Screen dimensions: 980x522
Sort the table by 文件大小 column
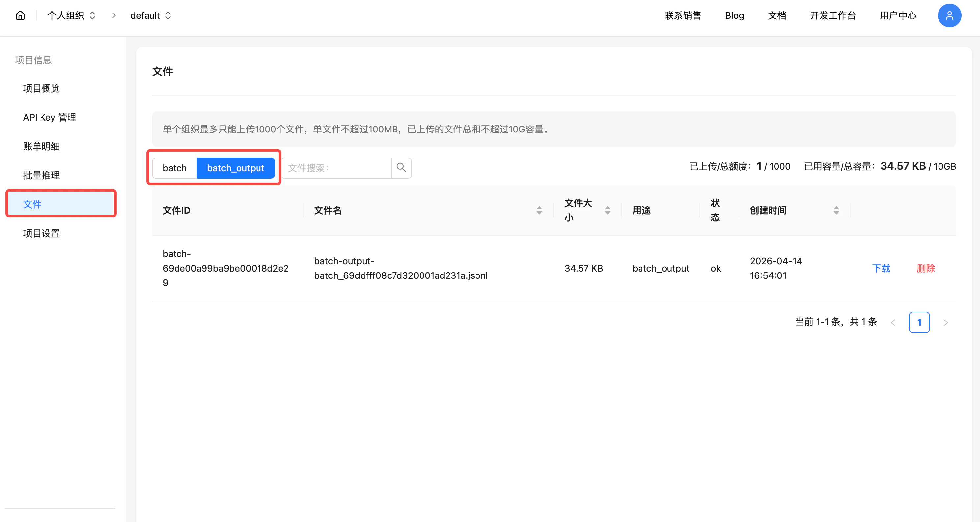(608, 210)
